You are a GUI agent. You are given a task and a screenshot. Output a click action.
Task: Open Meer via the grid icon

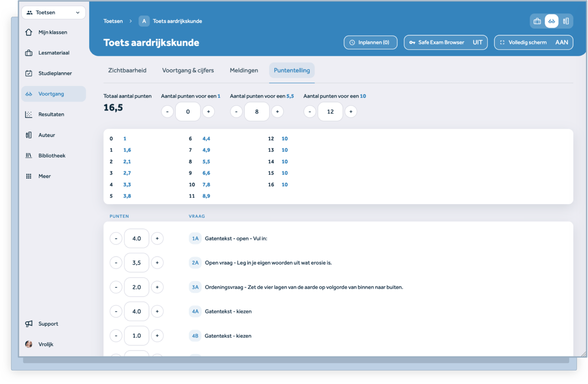(x=30, y=176)
